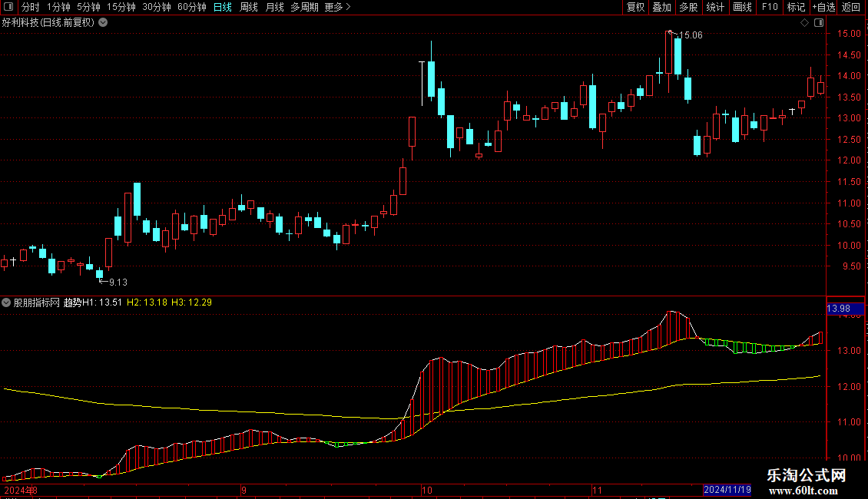Open dropdown next to 好利科技 title

point(103,23)
